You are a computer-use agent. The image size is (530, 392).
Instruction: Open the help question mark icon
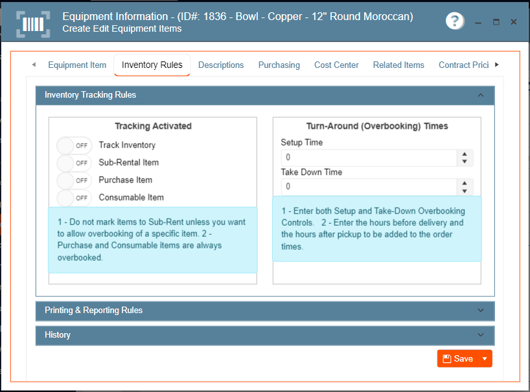click(x=455, y=21)
